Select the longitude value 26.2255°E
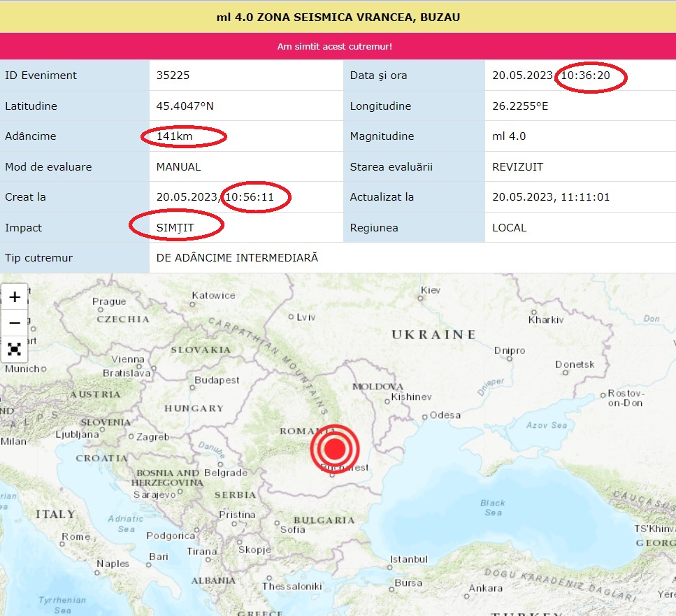 click(521, 106)
